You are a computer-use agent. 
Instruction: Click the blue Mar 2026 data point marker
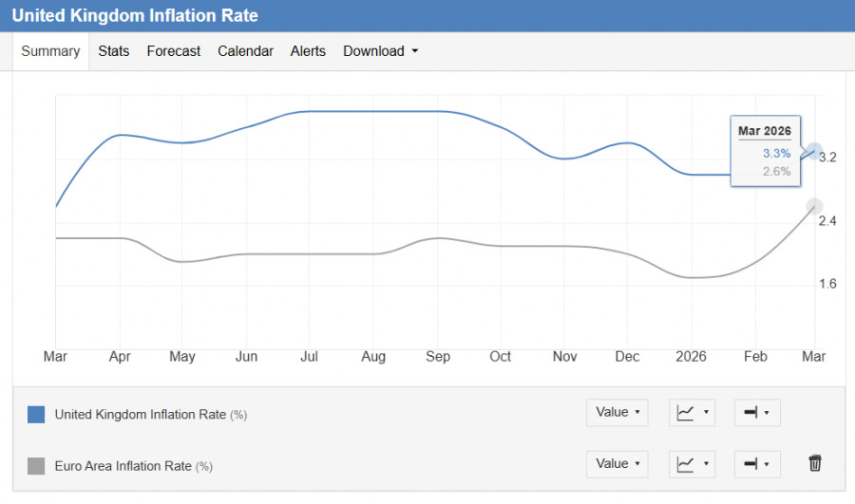point(814,151)
